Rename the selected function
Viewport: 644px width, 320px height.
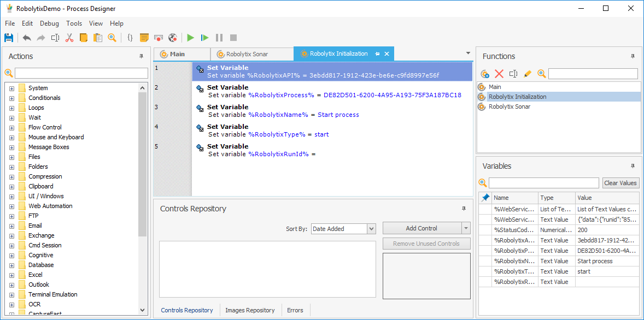coord(513,74)
